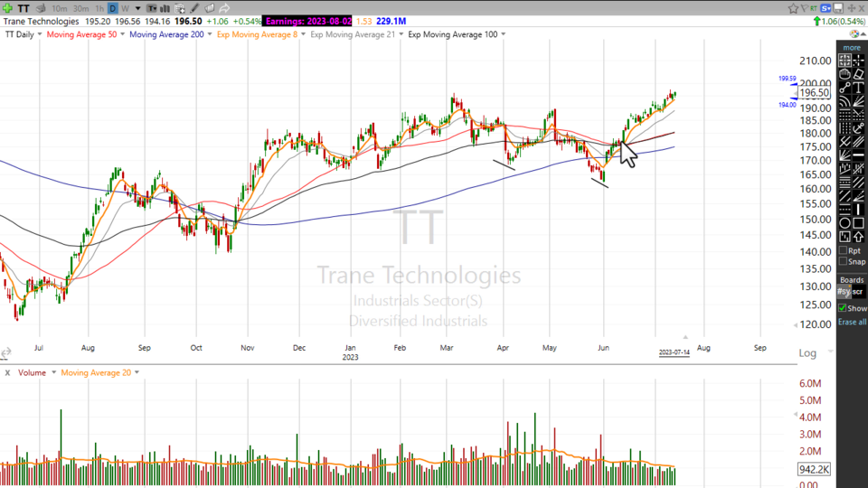Open timeframe dropdown arrow after W
The image size is (868, 488).
click(137, 8)
